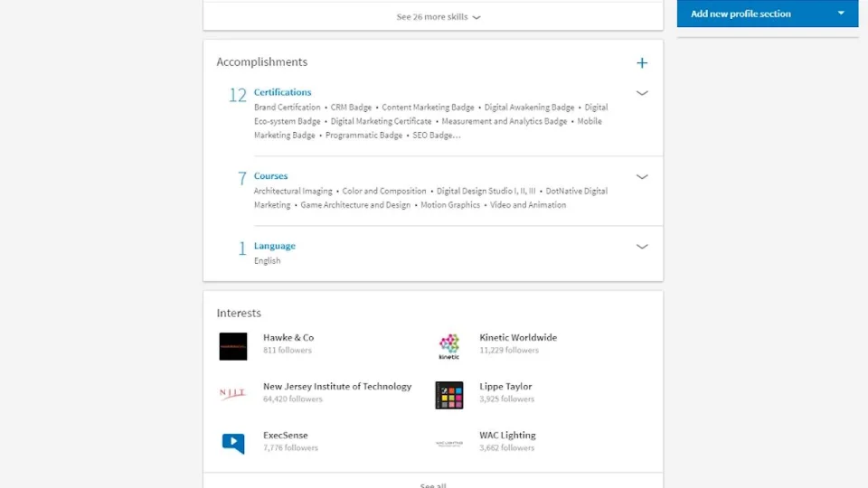868x488 pixels.
Task: Click the NJIT logo icon
Action: click(x=233, y=394)
